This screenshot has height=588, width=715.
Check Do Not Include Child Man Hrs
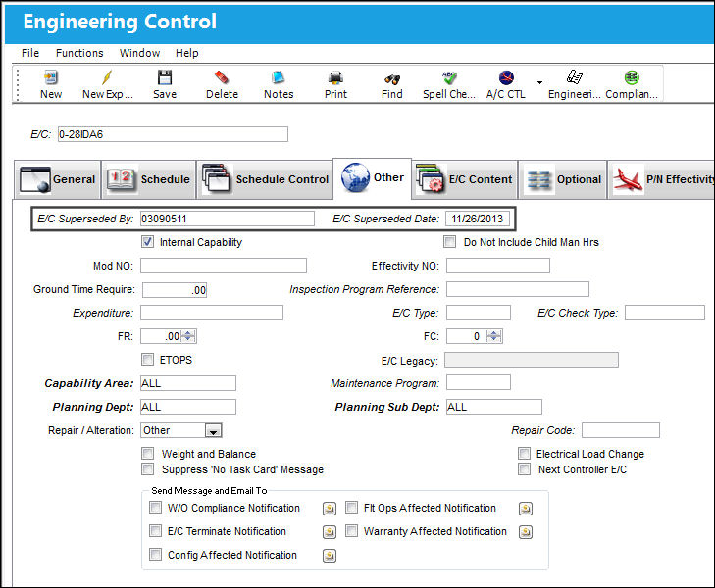[449, 242]
